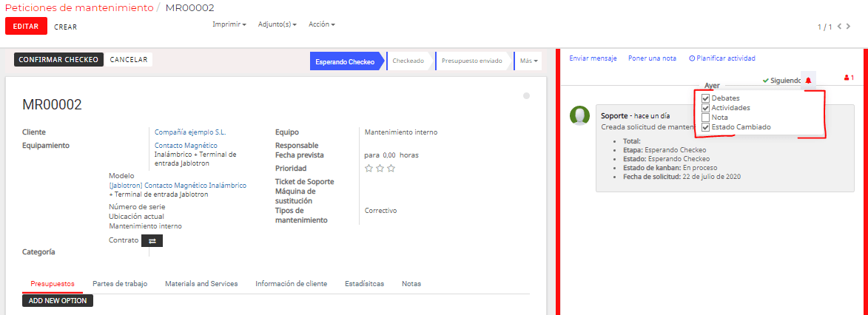This screenshot has width=868, height=315.
Task: Open Materials and Services tab
Action: click(x=201, y=283)
